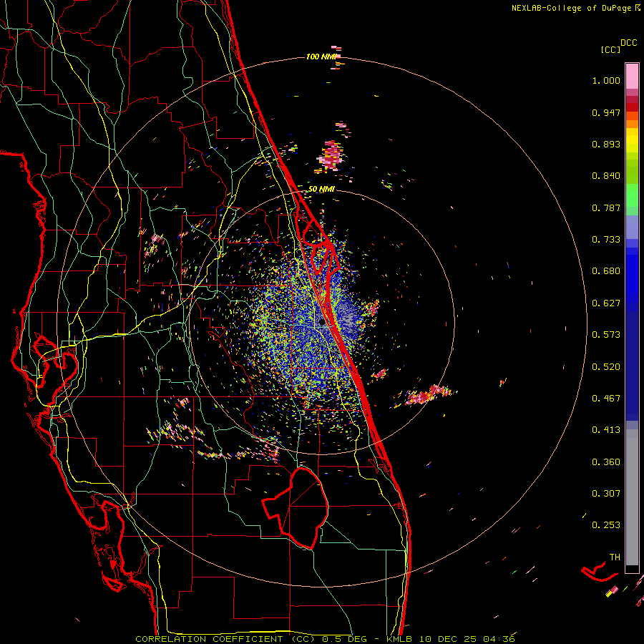Pick the bright green color scale segment

point(632,195)
